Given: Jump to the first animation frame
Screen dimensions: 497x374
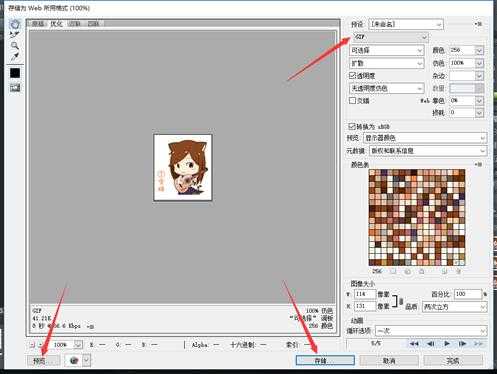Looking at the screenshot, I should tap(414, 344).
